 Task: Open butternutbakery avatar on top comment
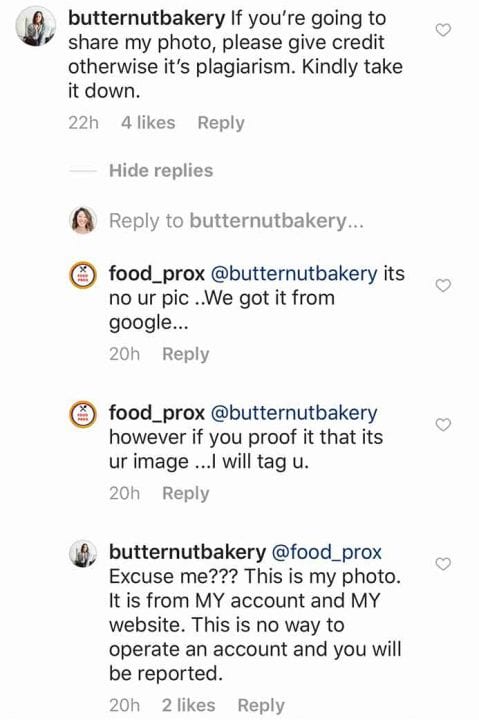(36, 26)
